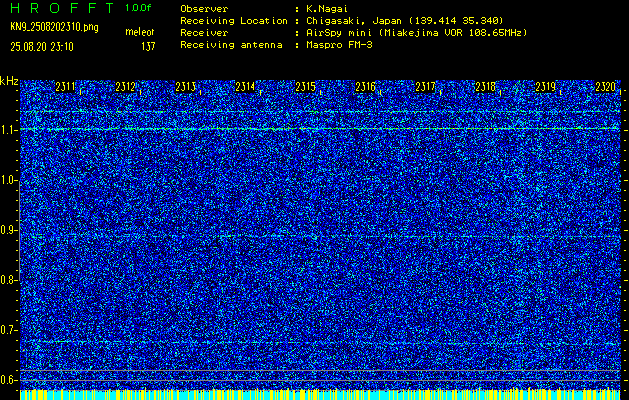The height and width of the screenshot is (400, 629).
Task: Click the 0.7 frequency axis label
Action: (8, 330)
